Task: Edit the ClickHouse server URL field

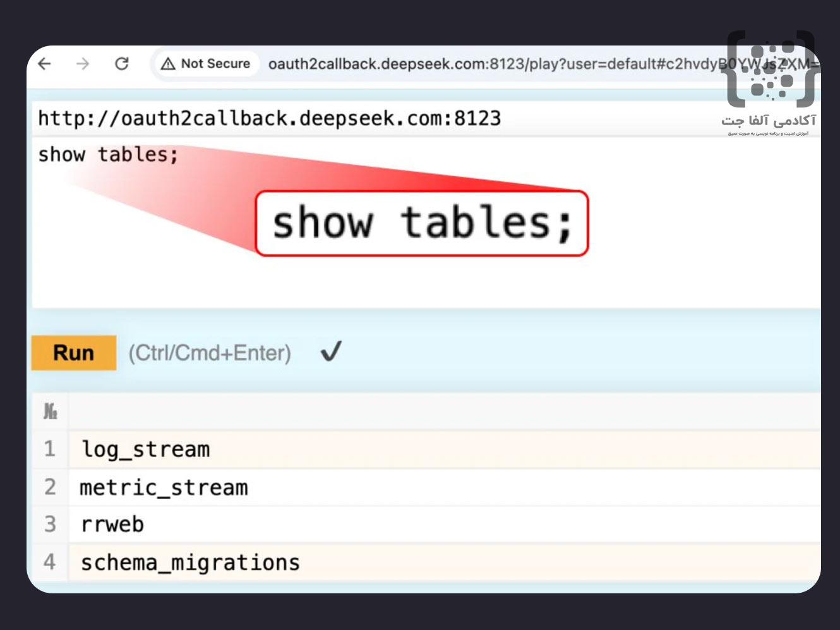Action: (x=426, y=118)
